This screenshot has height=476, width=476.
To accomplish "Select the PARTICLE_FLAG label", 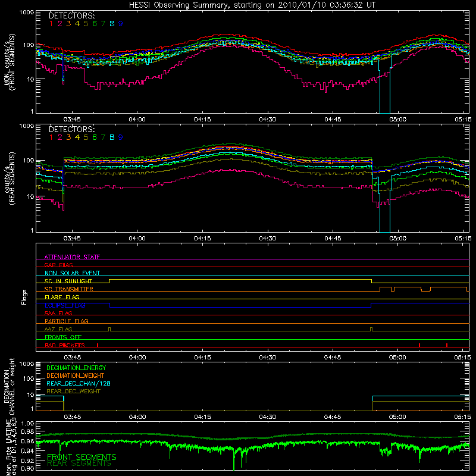I will pyautogui.click(x=67, y=321).
